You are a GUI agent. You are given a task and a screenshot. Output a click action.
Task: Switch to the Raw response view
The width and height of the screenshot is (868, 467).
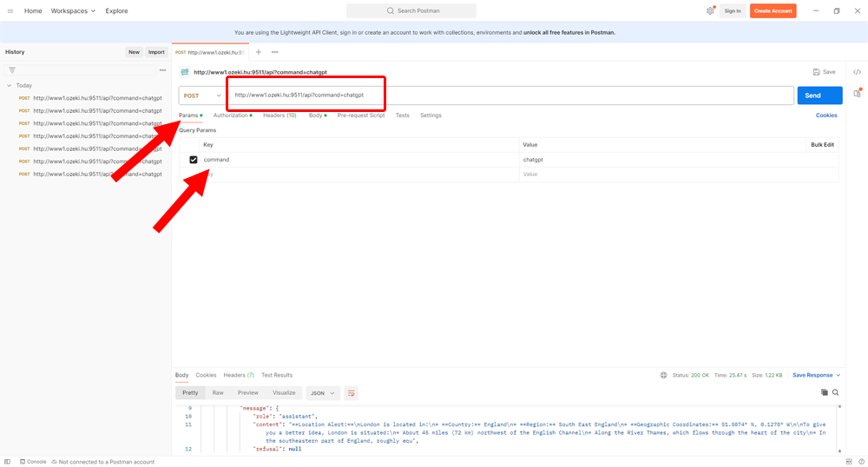click(x=218, y=393)
